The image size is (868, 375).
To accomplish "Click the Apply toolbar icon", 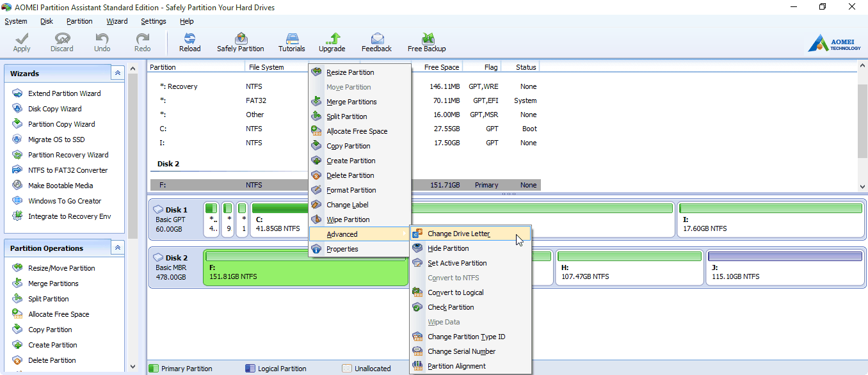I will tap(22, 42).
